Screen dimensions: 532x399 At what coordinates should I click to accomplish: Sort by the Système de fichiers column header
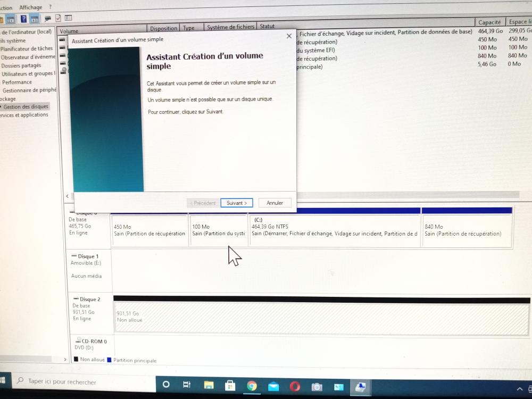[x=230, y=27]
